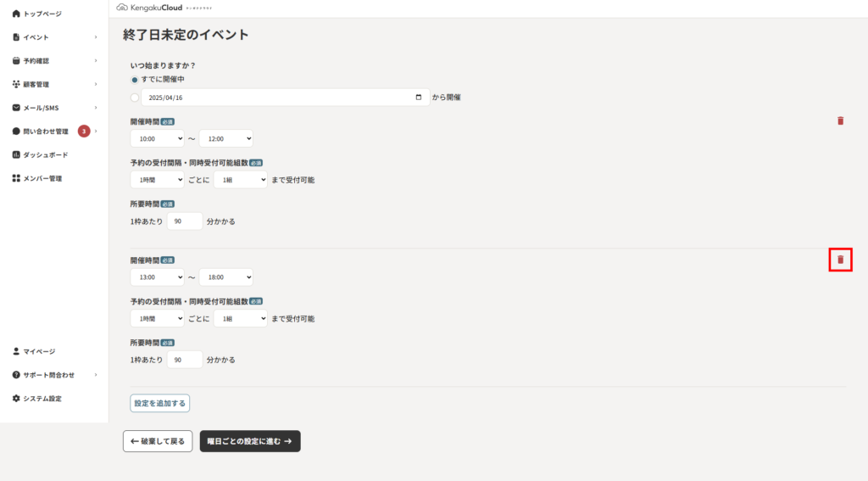Click the home icon beside トップページ

(x=16, y=14)
